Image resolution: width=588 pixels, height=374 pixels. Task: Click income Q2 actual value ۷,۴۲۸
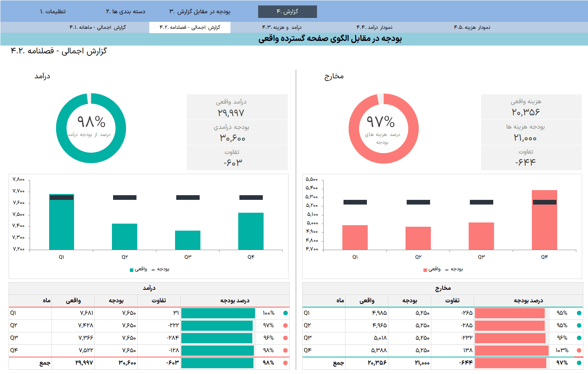[x=86, y=325]
